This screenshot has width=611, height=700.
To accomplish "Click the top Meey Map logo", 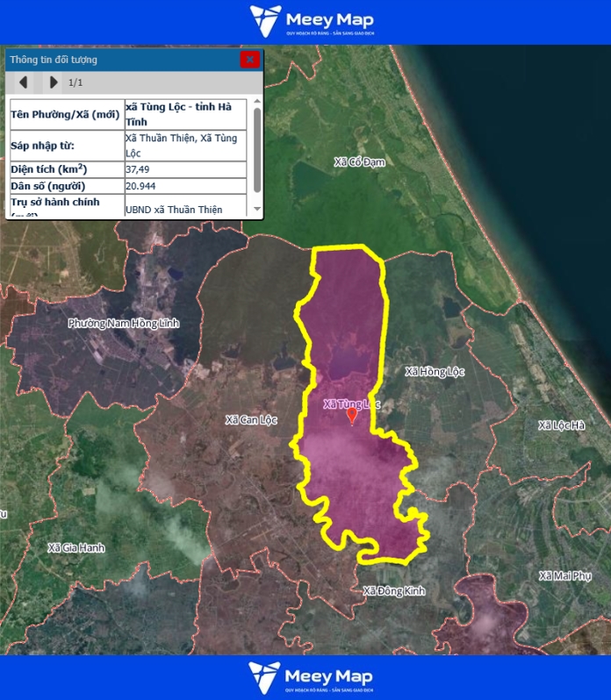I will (x=311, y=22).
